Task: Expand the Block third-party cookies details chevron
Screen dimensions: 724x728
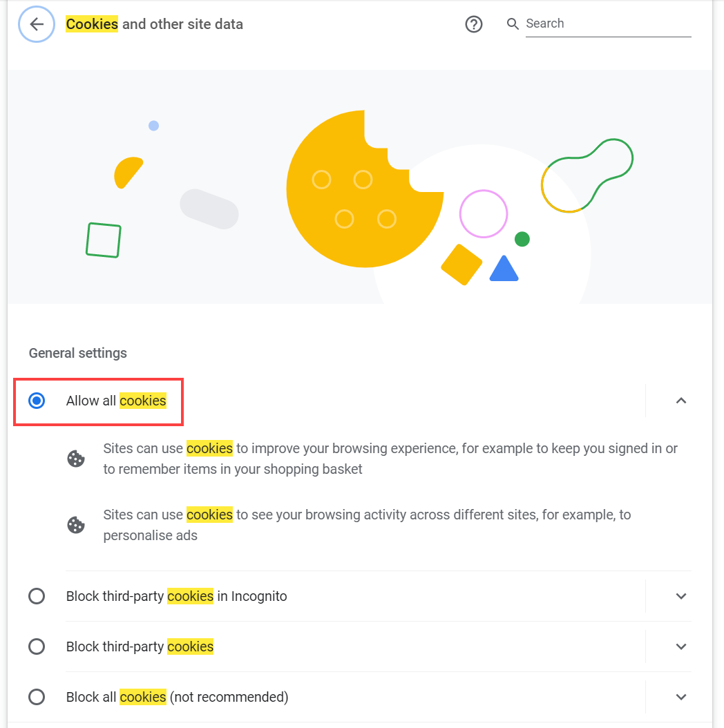Action: (680, 646)
